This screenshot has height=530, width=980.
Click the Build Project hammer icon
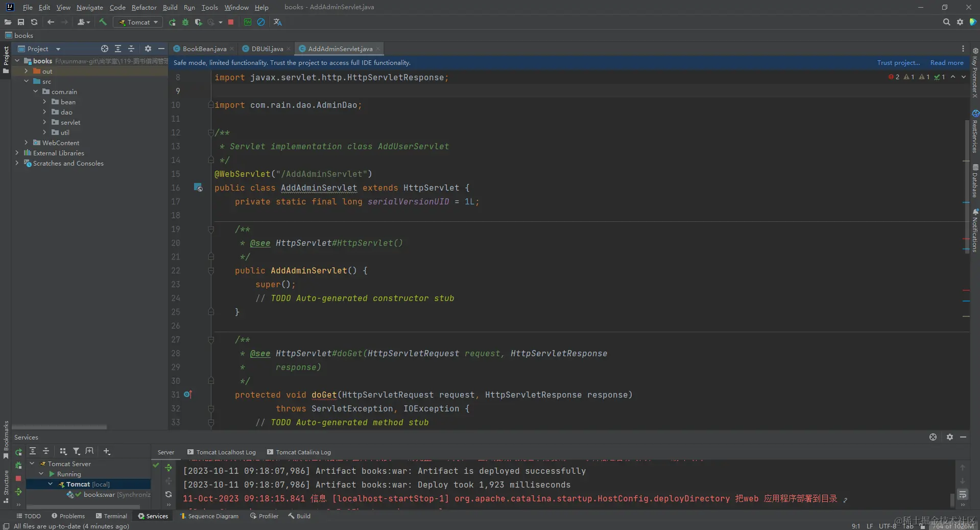coord(103,22)
